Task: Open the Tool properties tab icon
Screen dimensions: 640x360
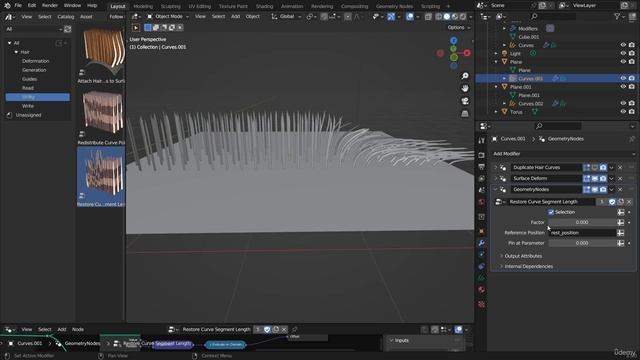Action: pos(482,140)
